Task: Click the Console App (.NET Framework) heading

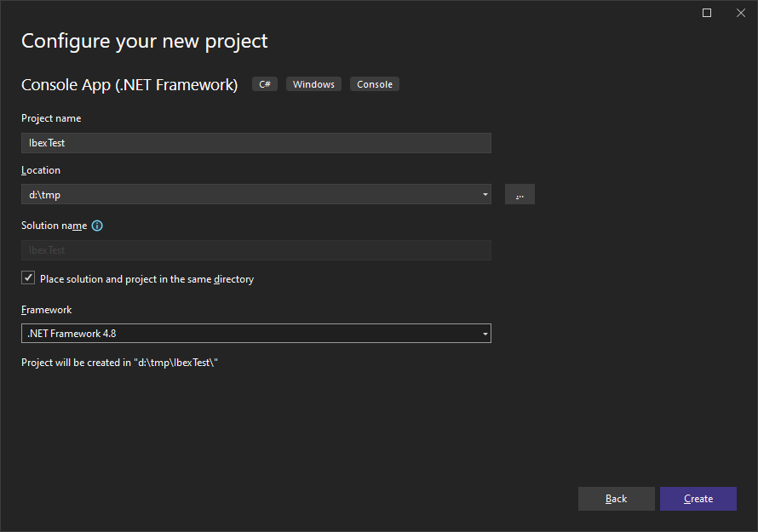Action: (x=129, y=84)
